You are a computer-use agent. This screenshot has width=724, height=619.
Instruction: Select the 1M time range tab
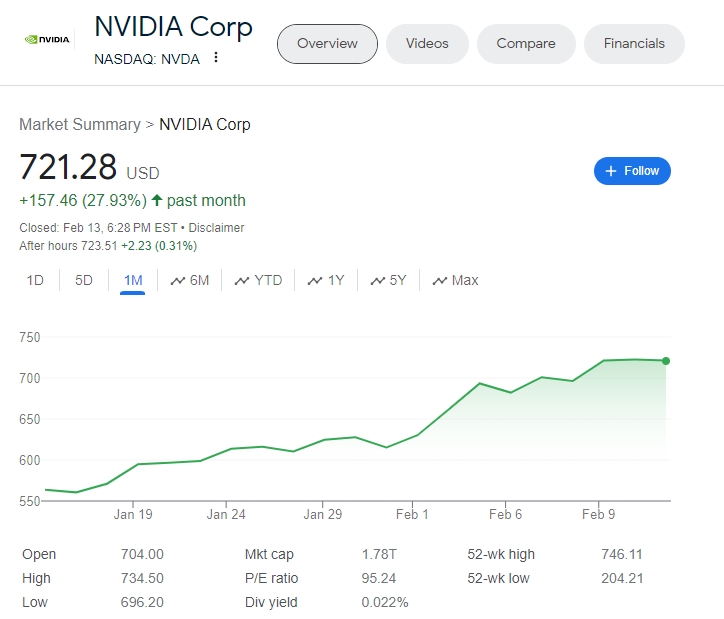pos(133,280)
